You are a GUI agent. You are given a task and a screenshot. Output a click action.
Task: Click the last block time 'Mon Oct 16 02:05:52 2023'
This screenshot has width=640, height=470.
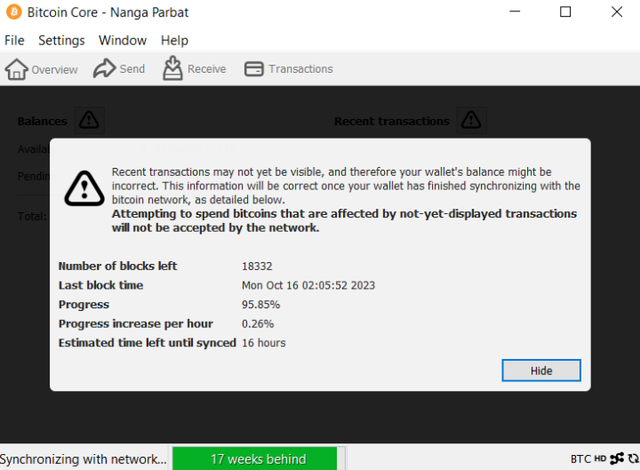[308, 285]
